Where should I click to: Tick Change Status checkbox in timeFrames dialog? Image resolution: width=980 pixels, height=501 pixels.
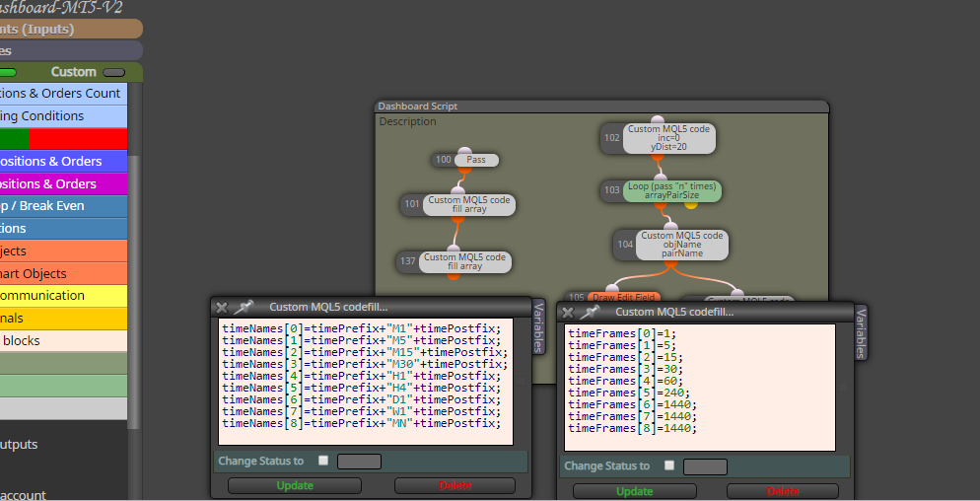[669, 465]
